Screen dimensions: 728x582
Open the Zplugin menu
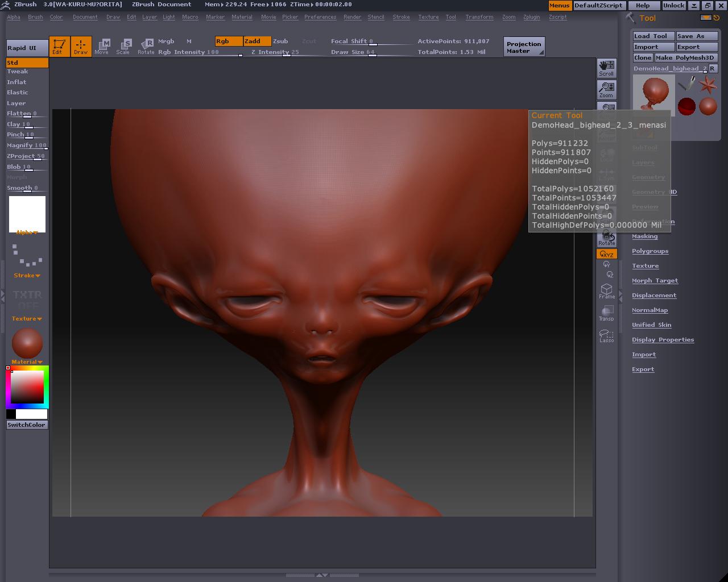pyautogui.click(x=532, y=17)
